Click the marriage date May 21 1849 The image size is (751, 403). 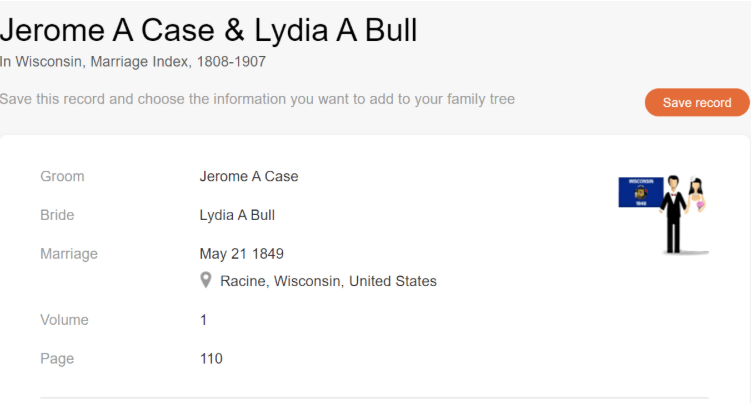click(x=241, y=254)
